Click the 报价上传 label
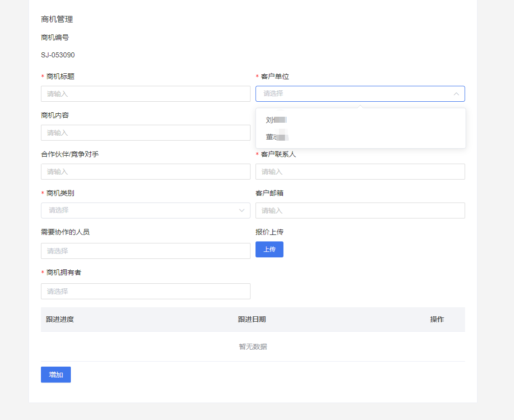 pos(269,232)
